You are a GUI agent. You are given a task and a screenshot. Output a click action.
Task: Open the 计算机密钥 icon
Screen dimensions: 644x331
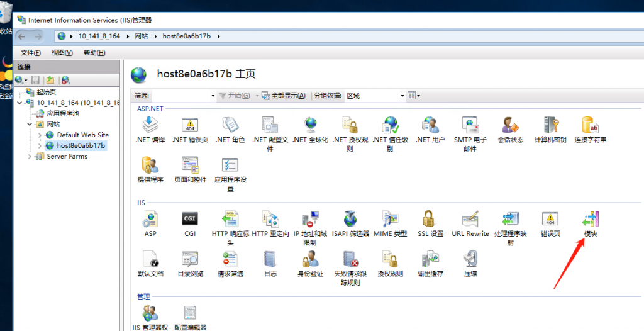coord(550,130)
